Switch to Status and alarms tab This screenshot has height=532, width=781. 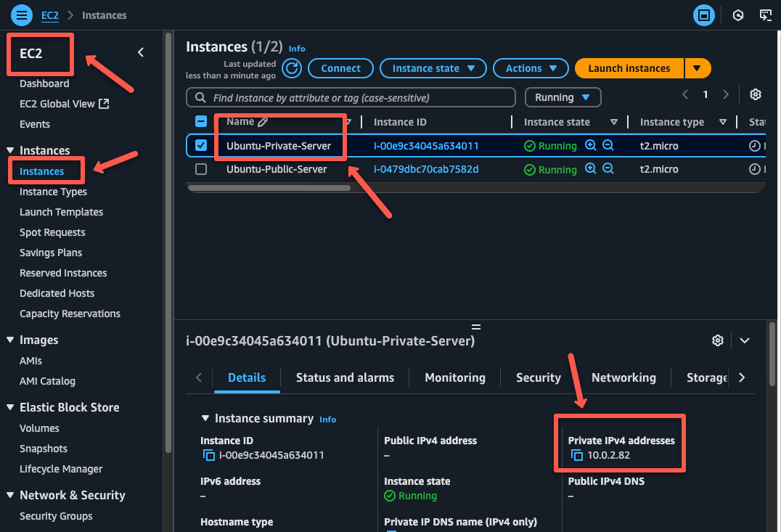coord(345,377)
